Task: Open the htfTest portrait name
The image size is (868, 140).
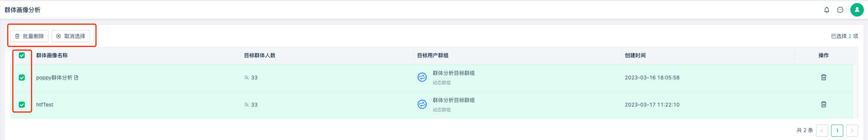Action: coord(45,105)
